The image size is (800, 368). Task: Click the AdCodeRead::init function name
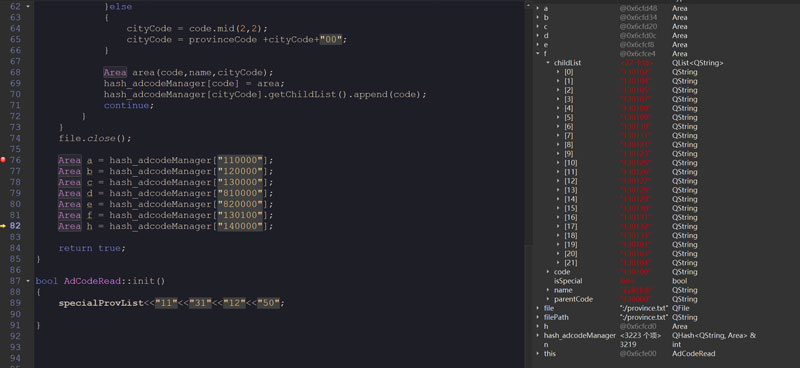[115, 281]
